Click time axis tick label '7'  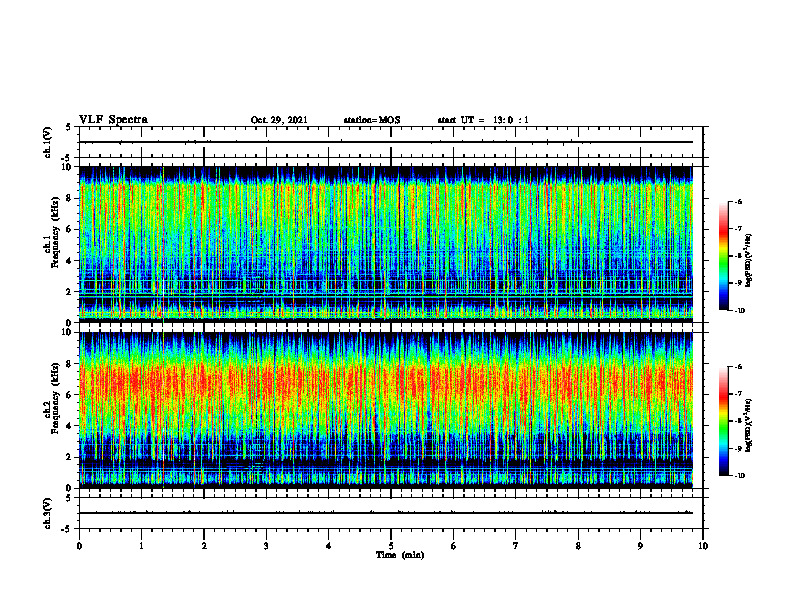[x=516, y=546]
